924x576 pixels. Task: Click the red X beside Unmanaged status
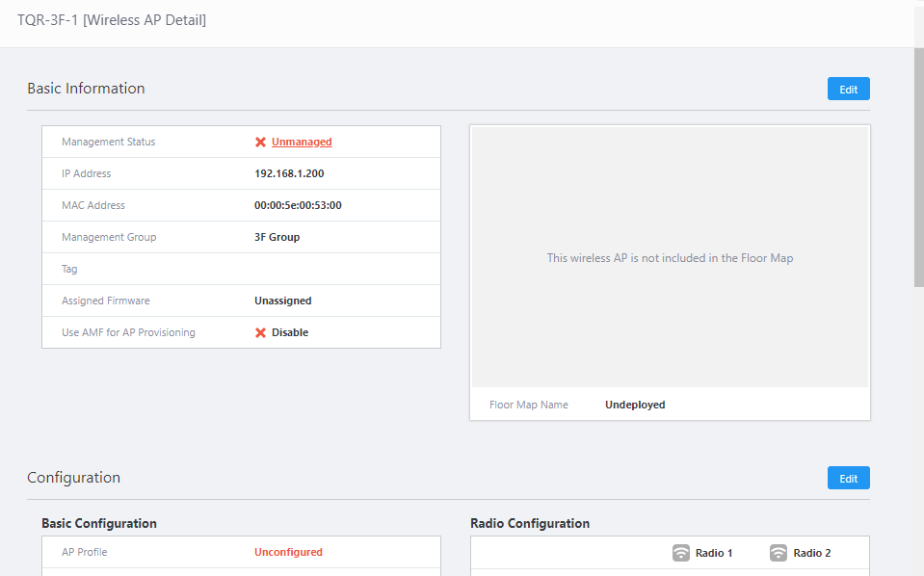coord(260,143)
